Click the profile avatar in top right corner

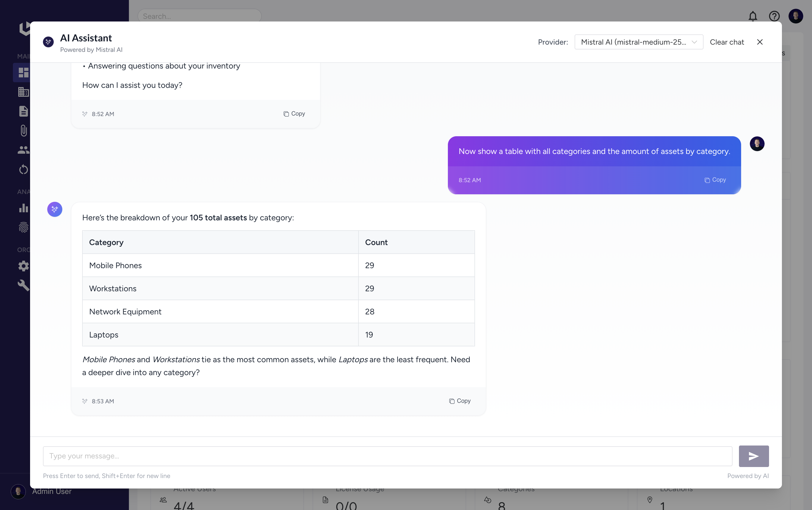pyautogui.click(x=795, y=16)
